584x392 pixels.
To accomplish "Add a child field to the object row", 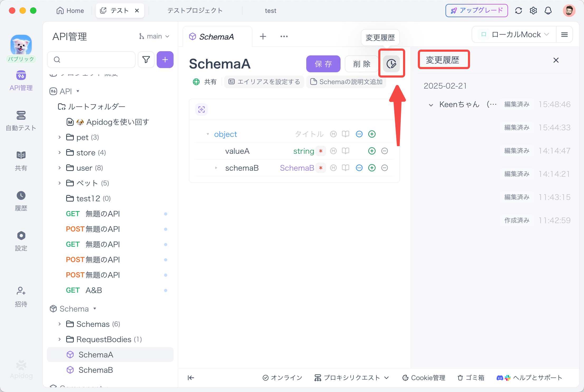I will coord(372,134).
